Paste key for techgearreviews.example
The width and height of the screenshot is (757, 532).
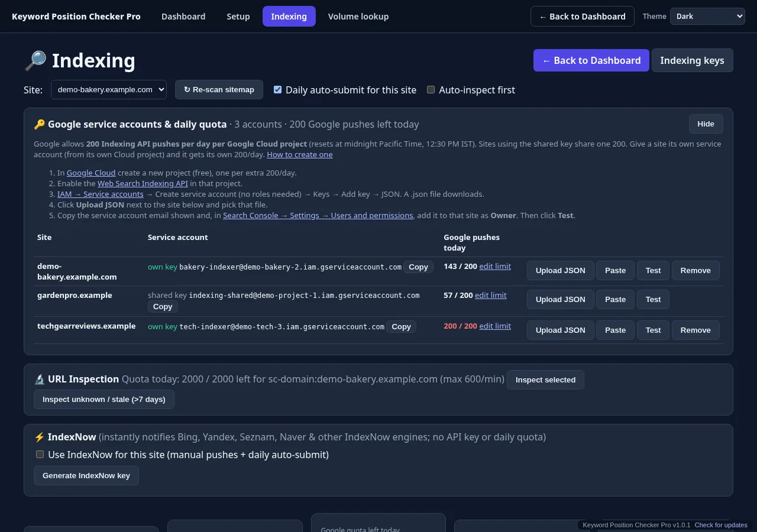click(615, 330)
